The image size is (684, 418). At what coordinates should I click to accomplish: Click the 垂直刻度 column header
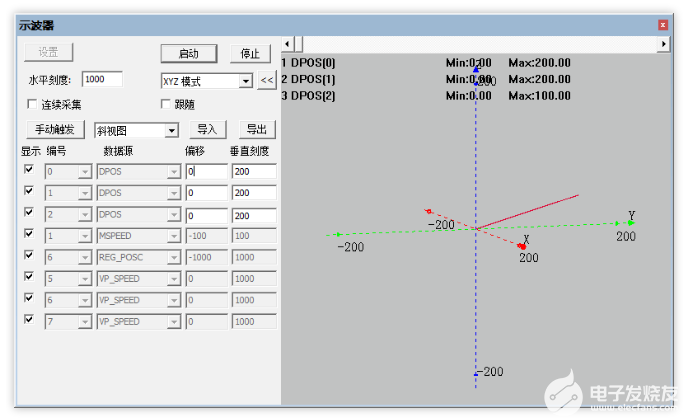pos(250,151)
